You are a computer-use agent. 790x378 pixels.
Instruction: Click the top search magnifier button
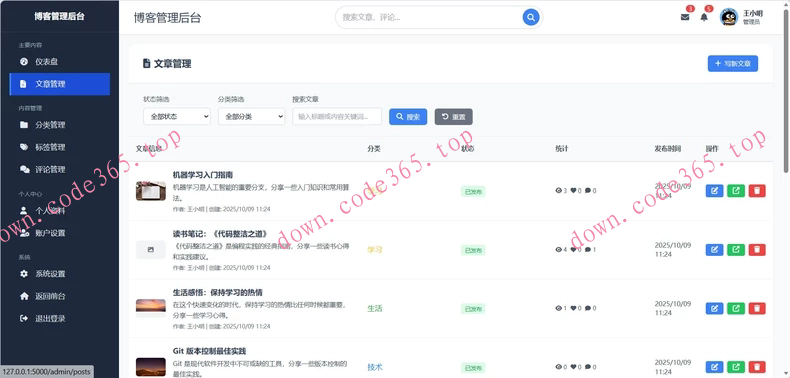coord(531,17)
